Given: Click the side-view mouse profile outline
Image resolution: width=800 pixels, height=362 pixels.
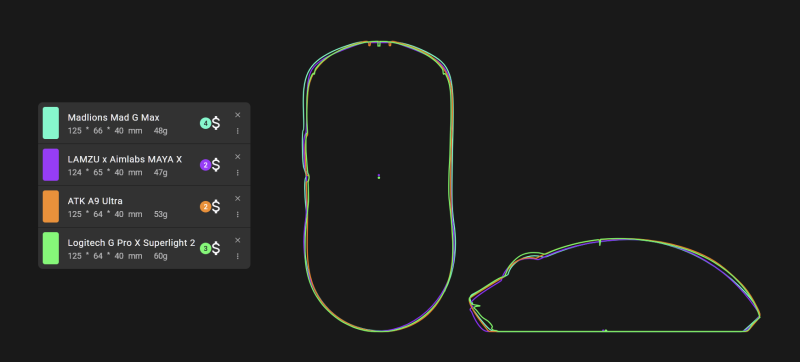Looking at the screenshot, I should [x=614, y=286].
